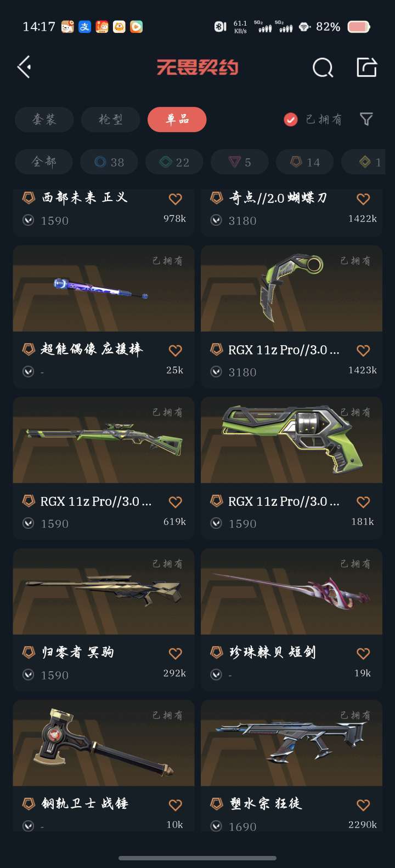Toggle the heart on 奇点//2.0 蝴蝶刀
Image resolution: width=395 pixels, height=868 pixels.
(363, 199)
